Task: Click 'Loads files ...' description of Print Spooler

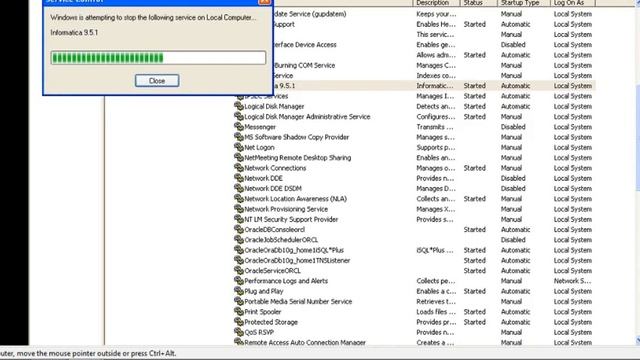Action: point(436,312)
